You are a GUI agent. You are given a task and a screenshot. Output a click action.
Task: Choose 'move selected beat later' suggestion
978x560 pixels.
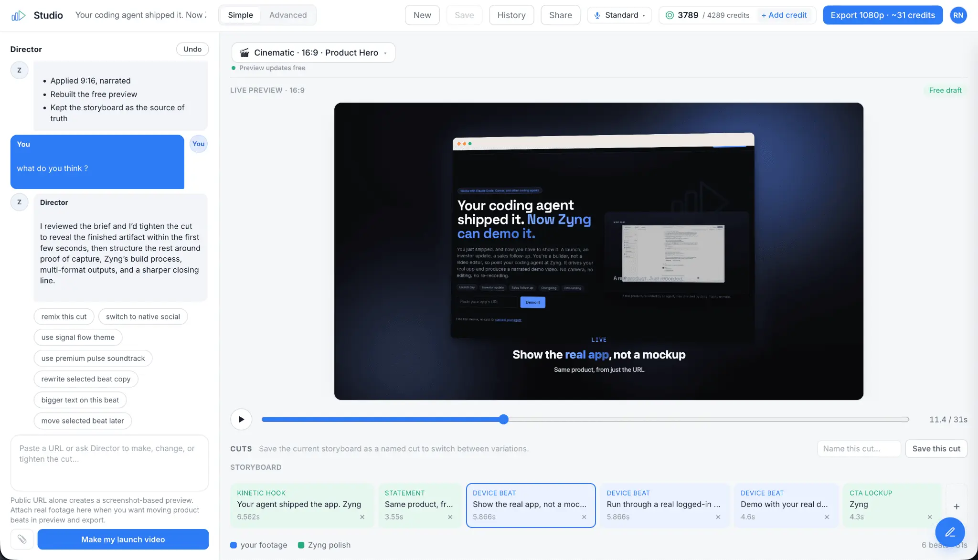pyautogui.click(x=83, y=421)
